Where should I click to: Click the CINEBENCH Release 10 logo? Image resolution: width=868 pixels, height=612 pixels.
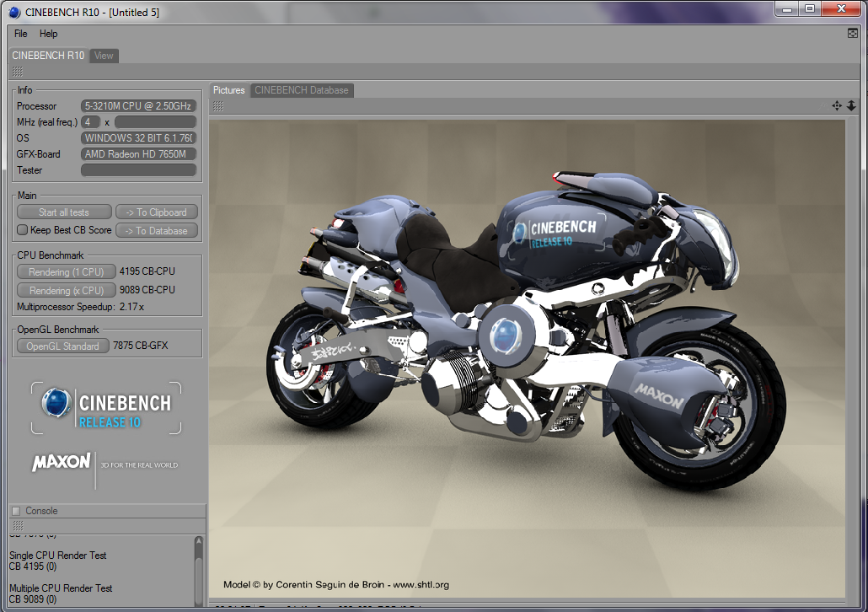pos(106,408)
